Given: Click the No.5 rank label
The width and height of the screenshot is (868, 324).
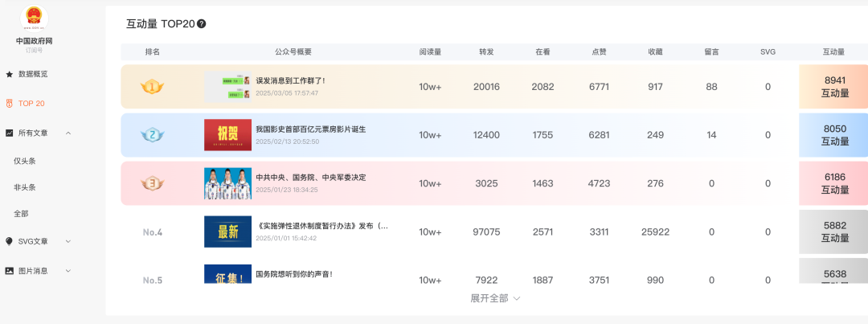Looking at the screenshot, I should 152,281.
